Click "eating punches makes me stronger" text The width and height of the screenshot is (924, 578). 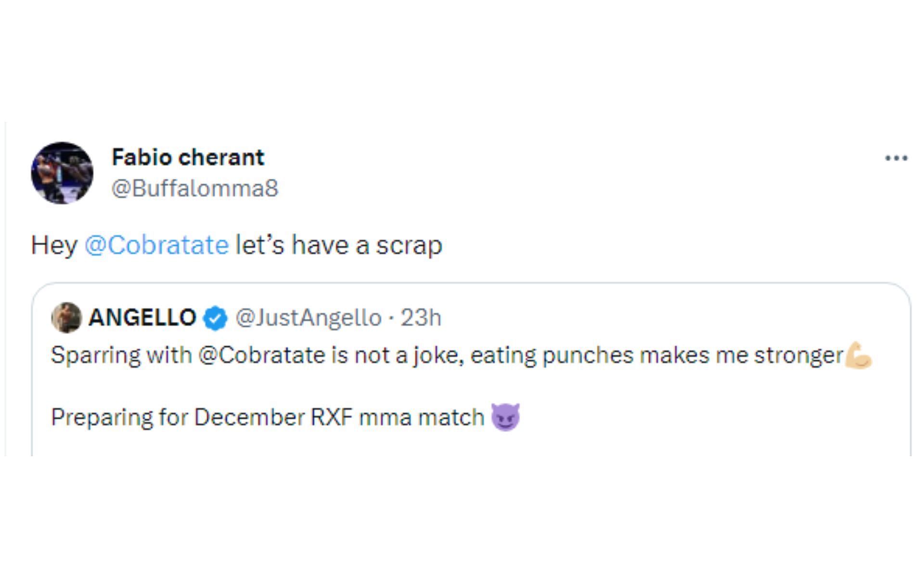pyautogui.click(x=656, y=355)
